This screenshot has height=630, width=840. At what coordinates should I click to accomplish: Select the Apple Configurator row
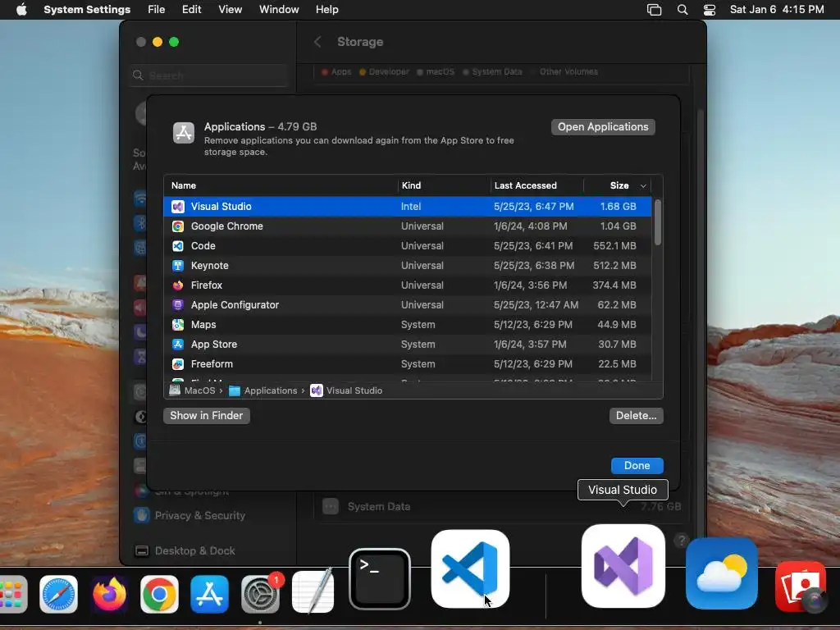click(x=407, y=305)
